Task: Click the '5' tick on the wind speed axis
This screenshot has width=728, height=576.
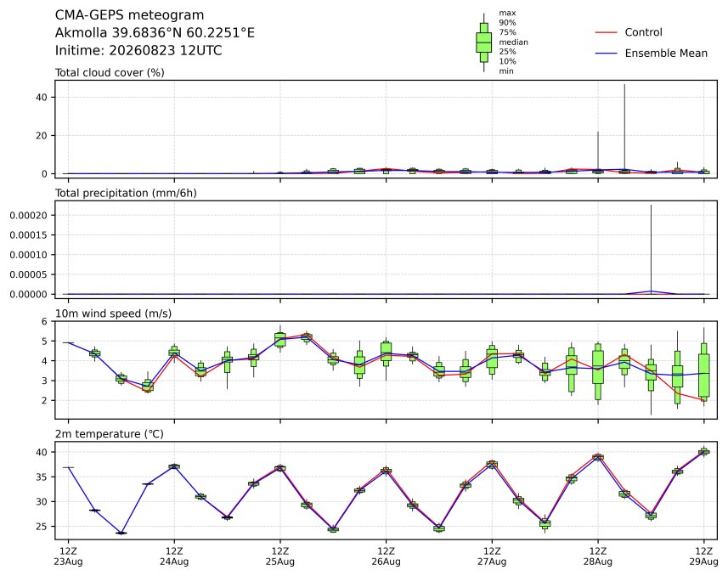Action: pyautogui.click(x=44, y=341)
